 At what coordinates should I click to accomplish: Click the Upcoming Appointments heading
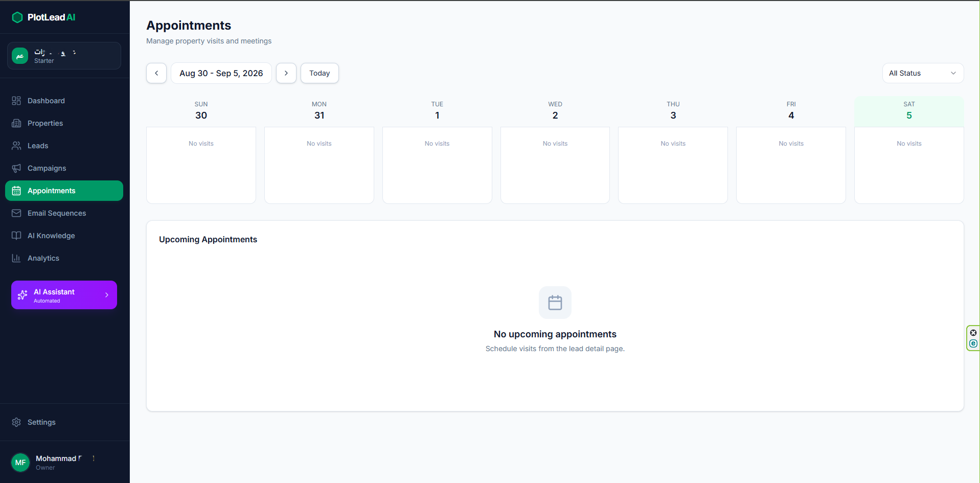pyautogui.click(x=208, y=239)
